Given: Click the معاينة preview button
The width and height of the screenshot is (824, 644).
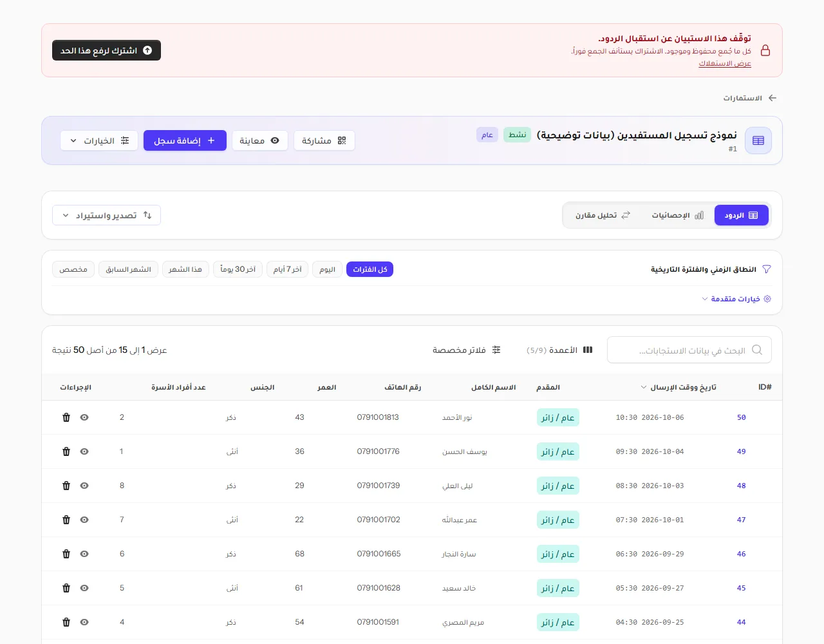Looking at the screenshot, I should click(259, 140).
